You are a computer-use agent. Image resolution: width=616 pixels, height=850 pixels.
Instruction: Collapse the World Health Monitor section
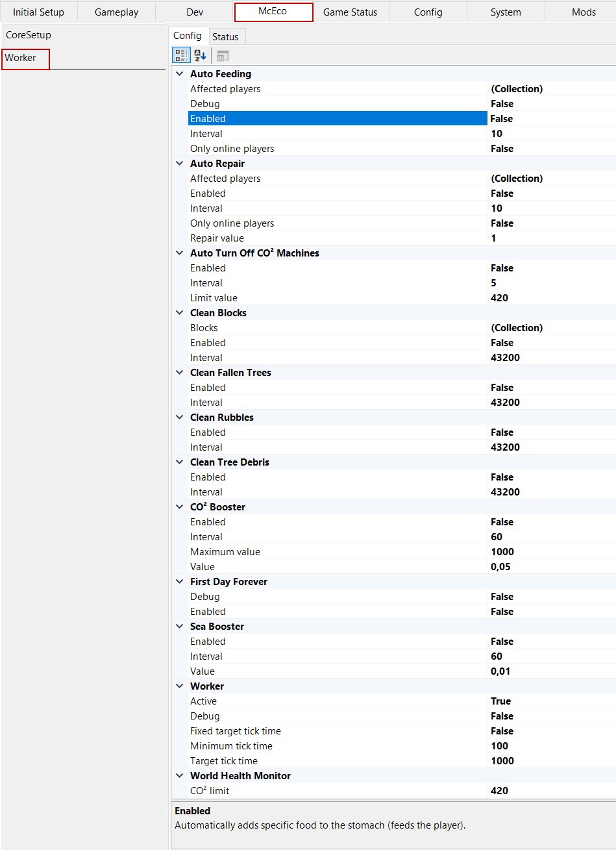point(180,776)
